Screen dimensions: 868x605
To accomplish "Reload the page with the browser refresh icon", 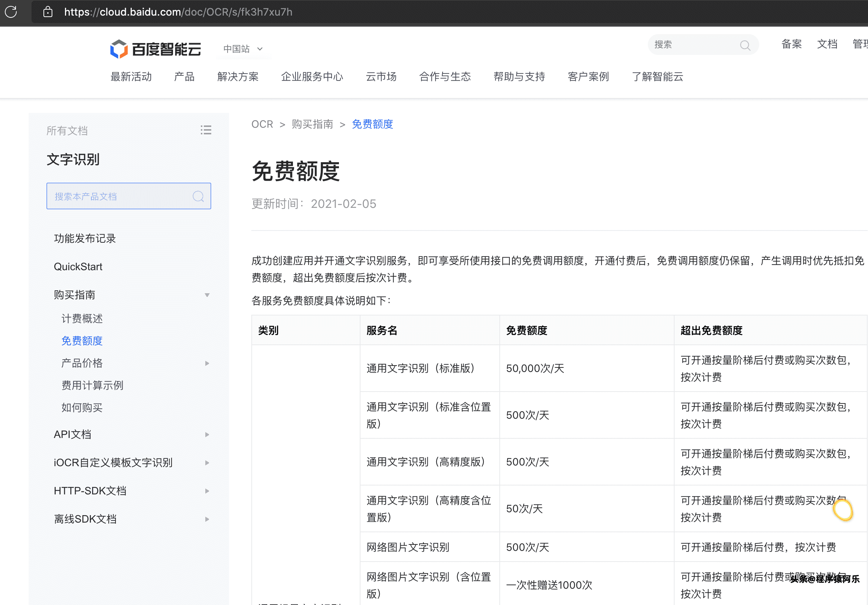I will (x=11, y=12).
